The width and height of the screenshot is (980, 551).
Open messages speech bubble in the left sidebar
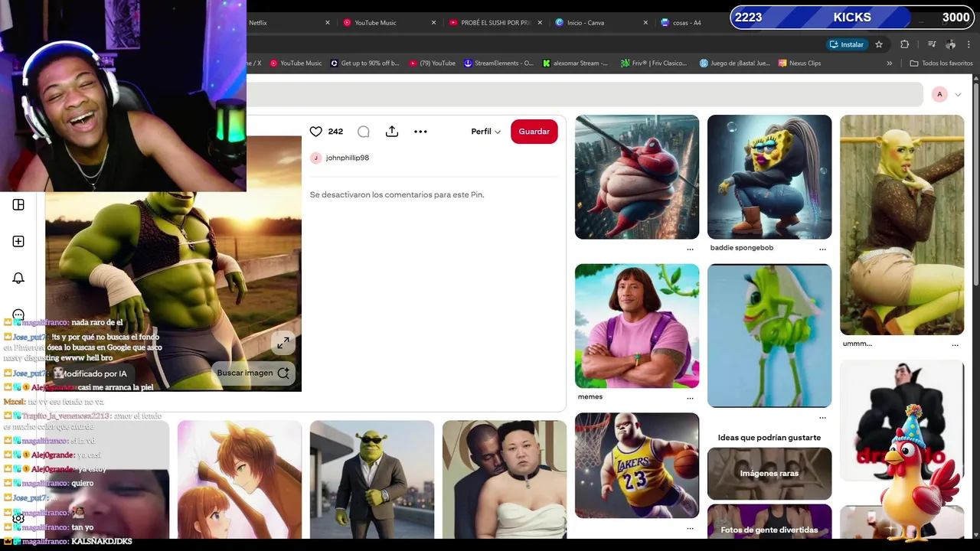(18, 315)
